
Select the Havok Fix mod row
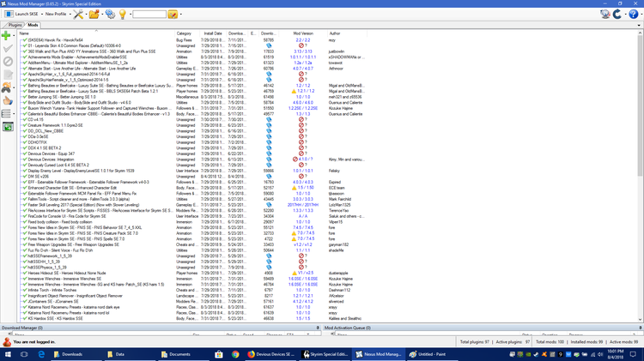(193, 40)
